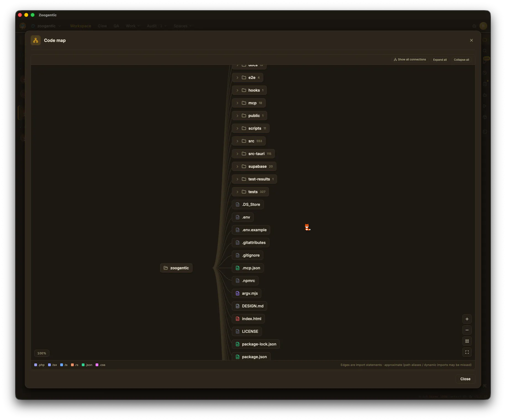
Task: Expand the e2e folder chevron
Action: click(x=237, y=78)
